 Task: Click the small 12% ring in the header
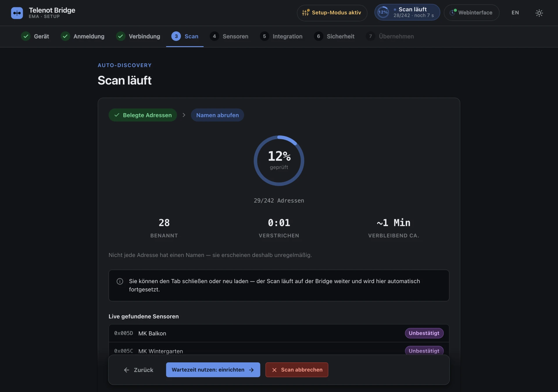(x=383, y=12)
